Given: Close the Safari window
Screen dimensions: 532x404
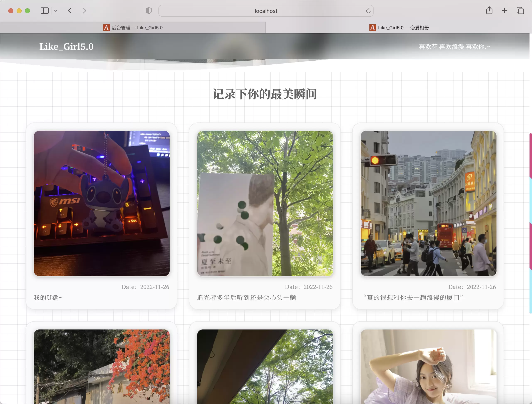Looking at the screenshot, I should (x=11, y=11).
